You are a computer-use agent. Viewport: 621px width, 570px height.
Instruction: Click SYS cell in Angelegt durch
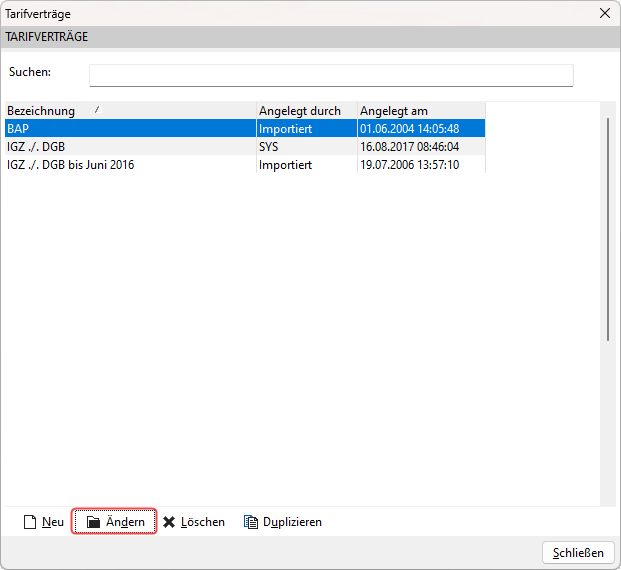pyautogui.click(x=307, y=147)
